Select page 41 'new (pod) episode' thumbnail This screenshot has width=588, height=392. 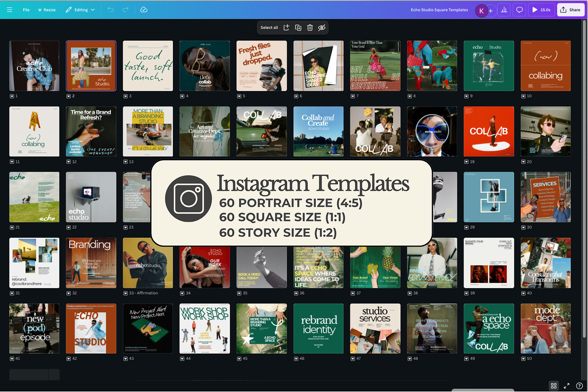pos(34,328)
